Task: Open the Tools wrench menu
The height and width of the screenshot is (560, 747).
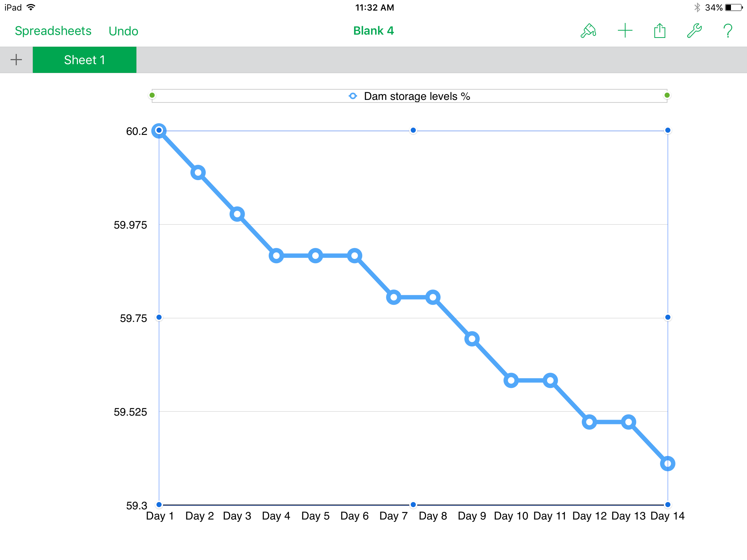Action: coord(694,31)
